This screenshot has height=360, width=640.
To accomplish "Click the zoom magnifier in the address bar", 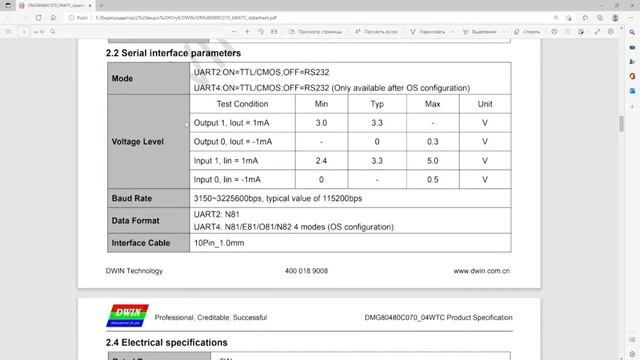I will click(x=556, y=18).
